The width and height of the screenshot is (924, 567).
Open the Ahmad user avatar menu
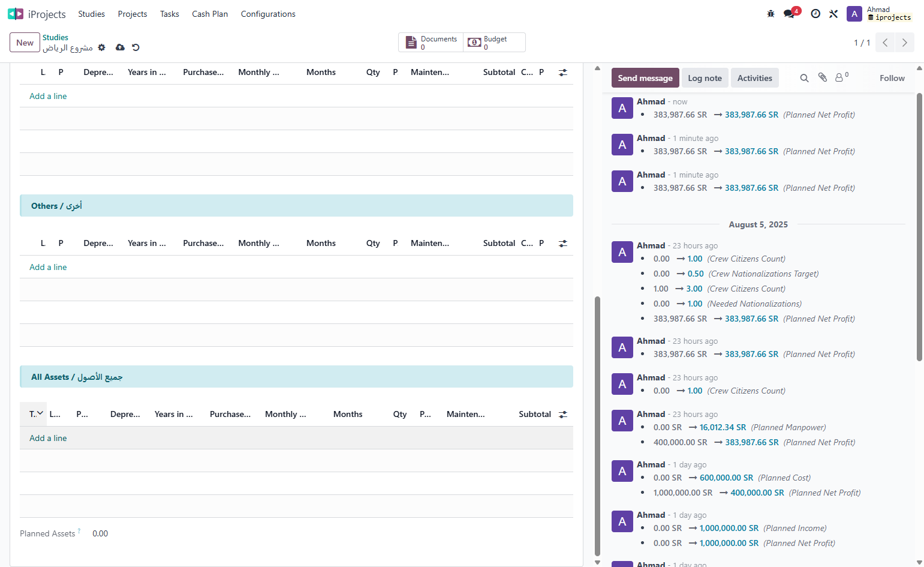pos(854,14)
